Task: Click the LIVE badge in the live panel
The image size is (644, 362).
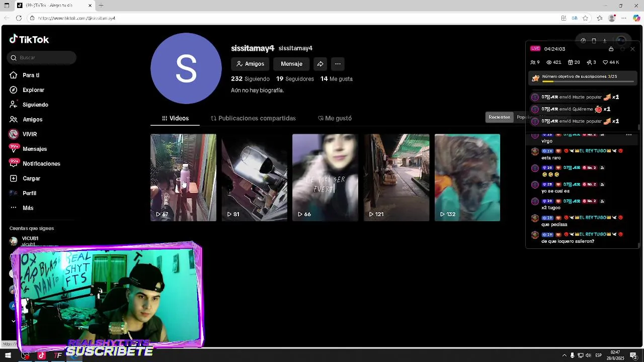Action: (x=535, y=49)
